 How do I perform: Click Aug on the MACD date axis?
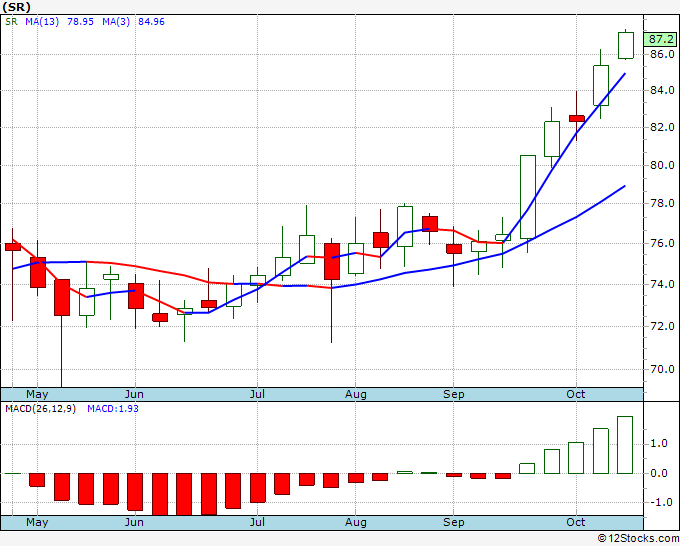pos(356,522)
